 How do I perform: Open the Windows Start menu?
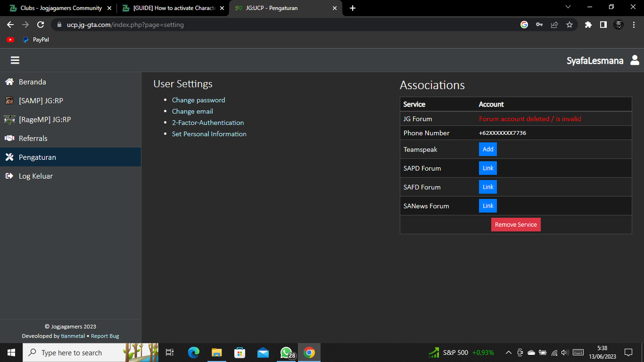pyautogui.click(x=11, y=352)
